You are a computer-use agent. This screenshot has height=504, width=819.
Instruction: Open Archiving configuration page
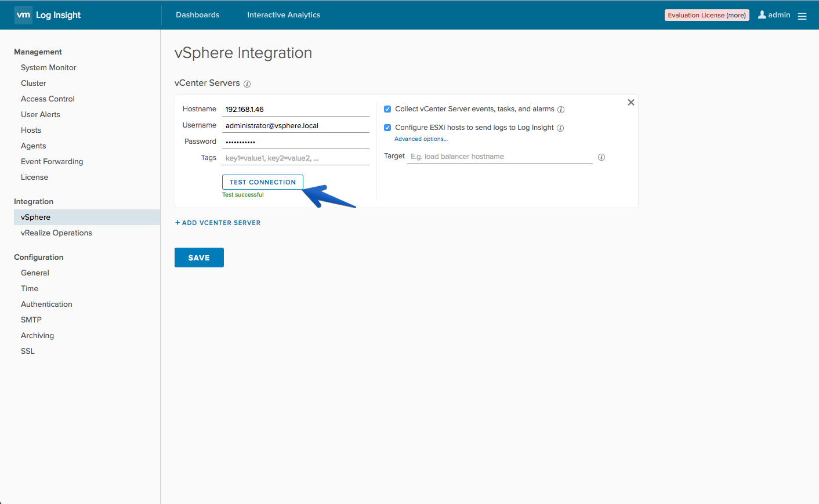[37, 336]
